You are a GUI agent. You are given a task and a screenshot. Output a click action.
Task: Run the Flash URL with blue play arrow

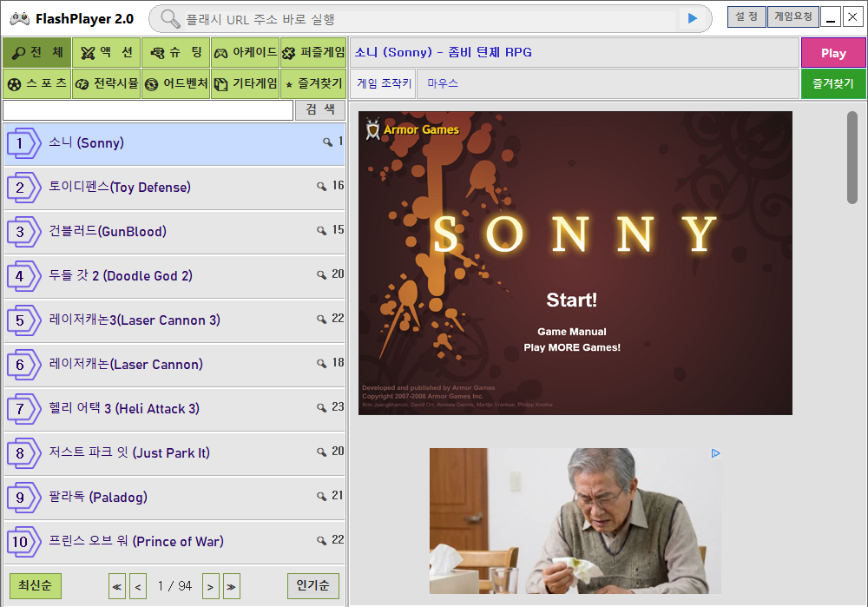692,18
